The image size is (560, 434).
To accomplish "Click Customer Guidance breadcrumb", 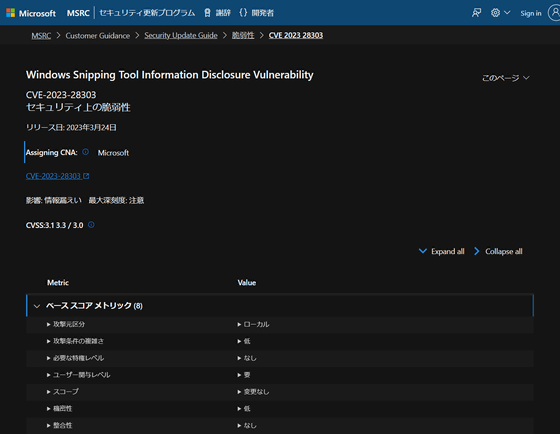I will pyautogui.click(x=98, y=36).
